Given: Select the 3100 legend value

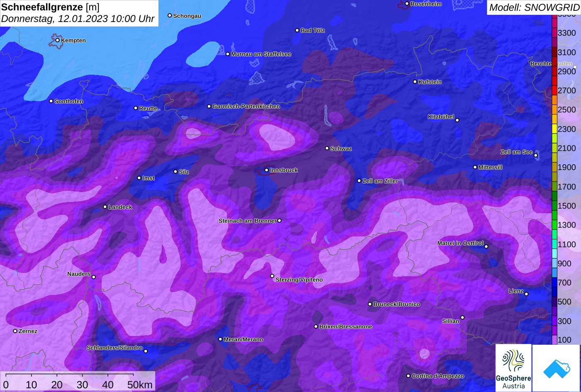Looking at the screenshot, I should (567, 52).
